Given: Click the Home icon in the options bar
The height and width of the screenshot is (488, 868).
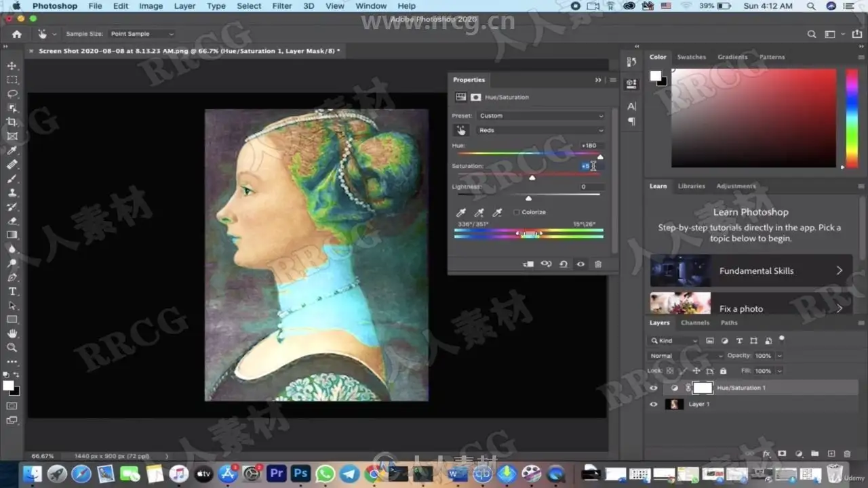Looking at the screenshot, I should pyautogui.click(x=17, y=34).
